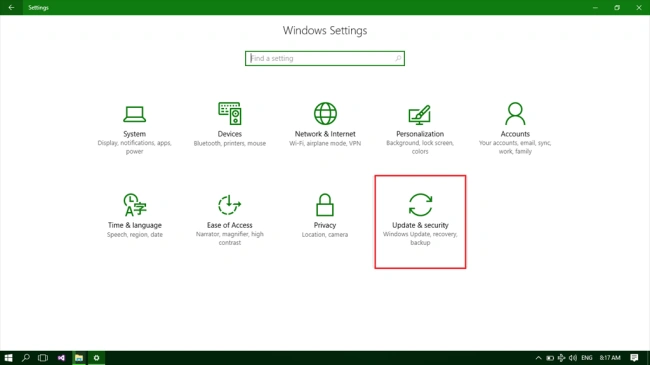Open Time & language settings
The height and width of the screenshot is (365, 650).
click(x=134, y=216)
